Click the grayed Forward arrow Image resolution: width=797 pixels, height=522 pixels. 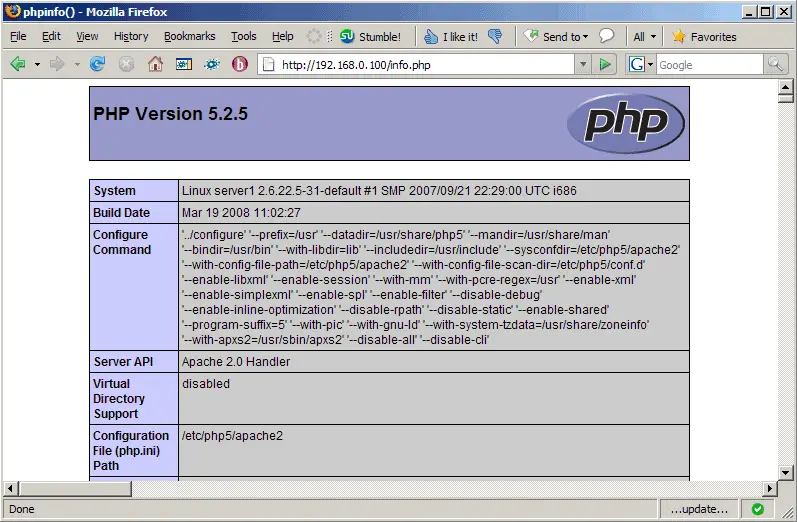(x=57, y=64)
